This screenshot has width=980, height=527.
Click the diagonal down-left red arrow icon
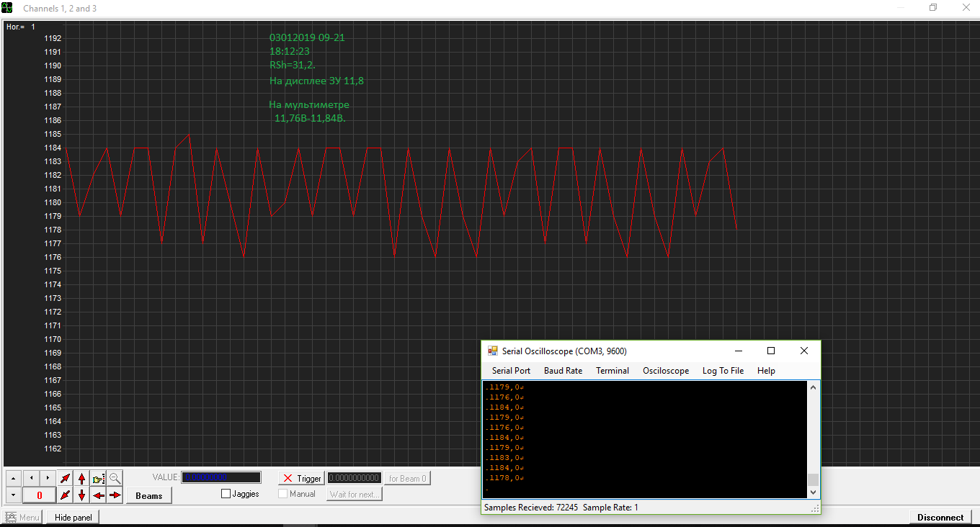(x=66, y=495)
